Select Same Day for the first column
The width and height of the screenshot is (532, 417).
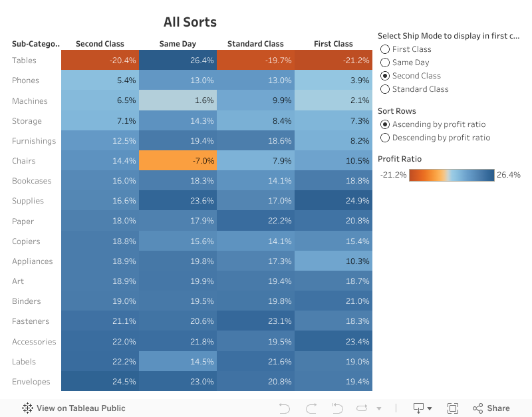[384, 62]
